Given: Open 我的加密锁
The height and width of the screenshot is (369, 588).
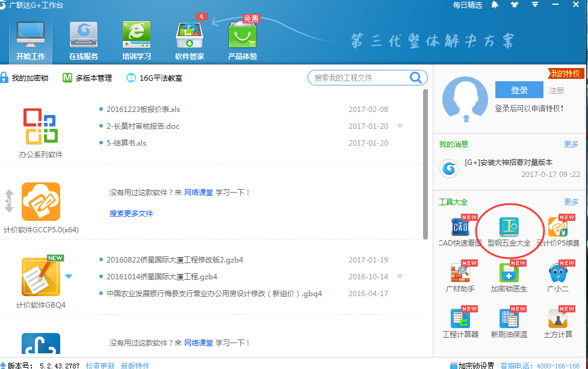Looking at the screenshot, I should click(x=25, y=78).
